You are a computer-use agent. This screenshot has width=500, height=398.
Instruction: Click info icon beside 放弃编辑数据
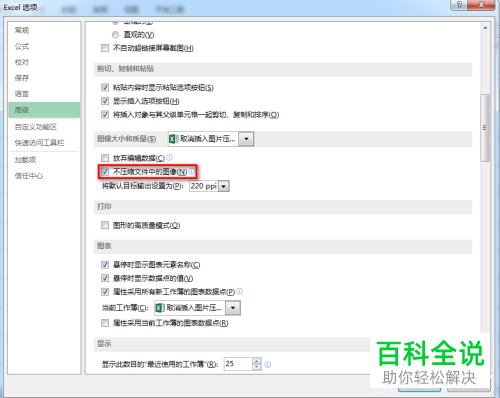[x=169, y=157]
